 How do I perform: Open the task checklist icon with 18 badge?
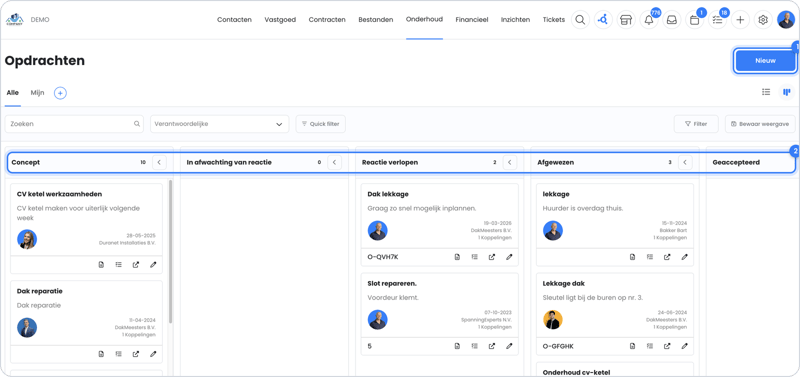coord(717,20)
